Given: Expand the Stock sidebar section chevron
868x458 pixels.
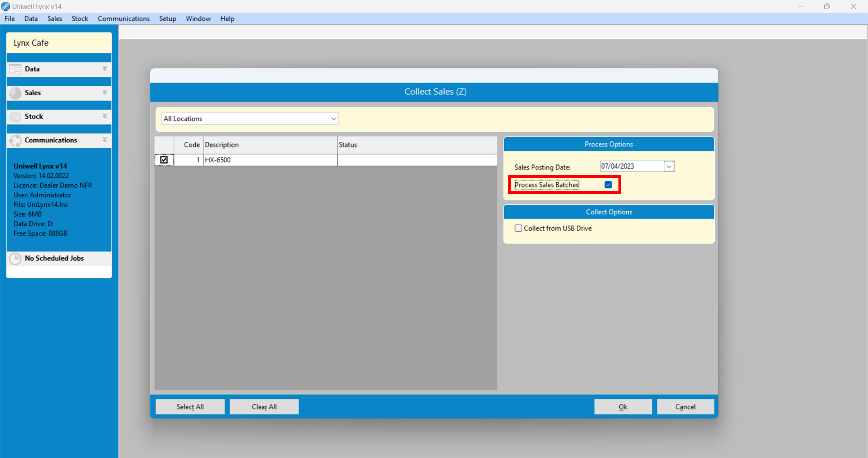Looking at the screenshot, I should [x=105, y=116].
